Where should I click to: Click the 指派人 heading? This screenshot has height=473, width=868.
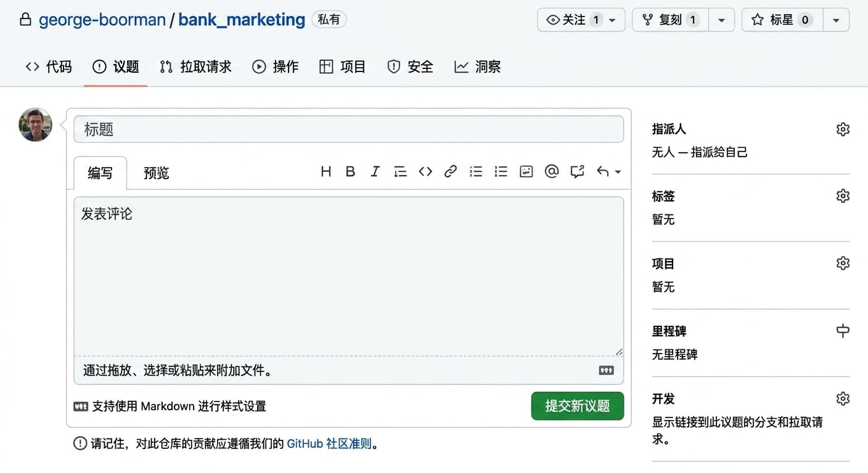[669, 129]
